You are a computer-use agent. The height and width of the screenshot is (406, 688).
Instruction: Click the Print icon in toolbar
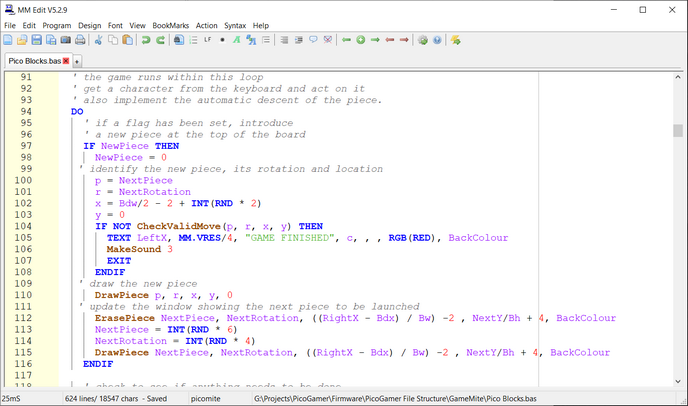80,40
